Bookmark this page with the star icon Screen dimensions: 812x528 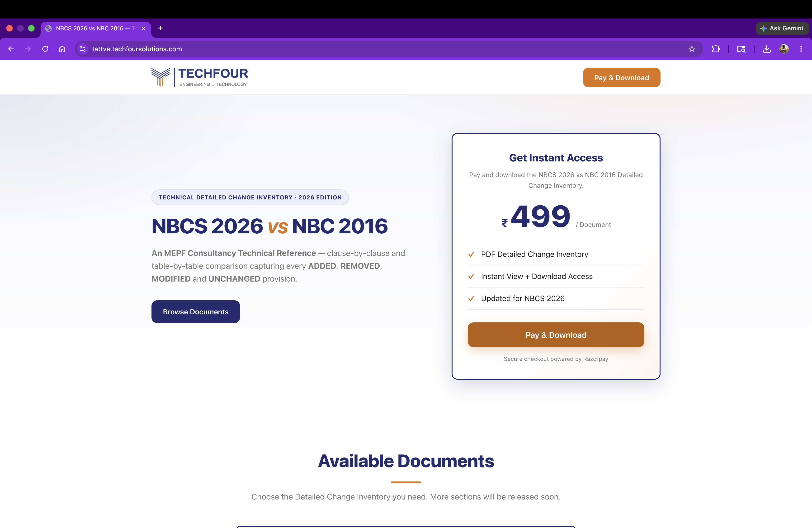(692, 49)
